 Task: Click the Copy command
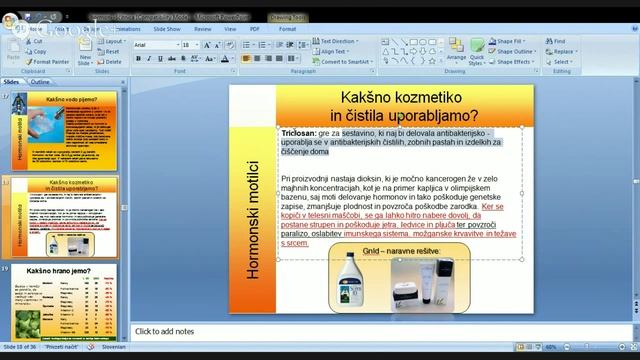(36, 52)
